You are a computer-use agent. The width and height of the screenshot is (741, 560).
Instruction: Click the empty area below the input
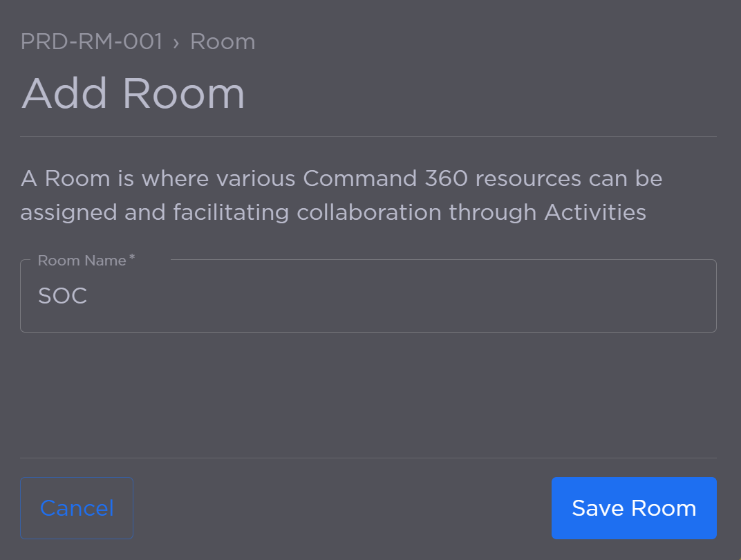point(369,394)
